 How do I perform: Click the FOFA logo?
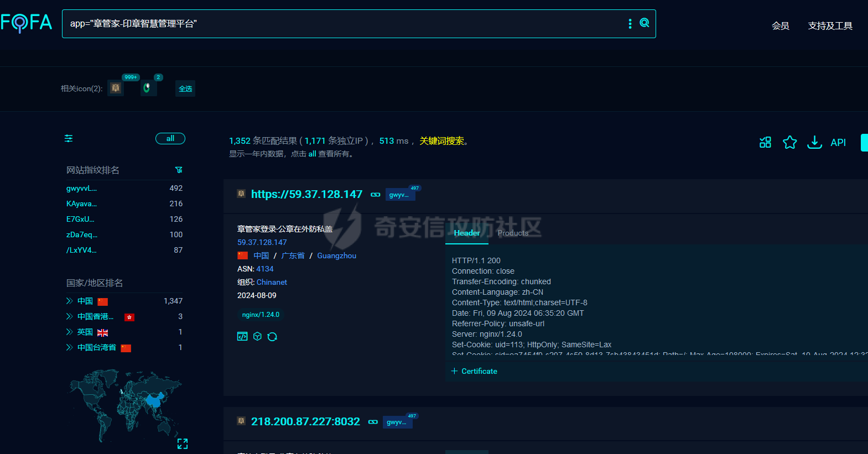tap(26, 23)
